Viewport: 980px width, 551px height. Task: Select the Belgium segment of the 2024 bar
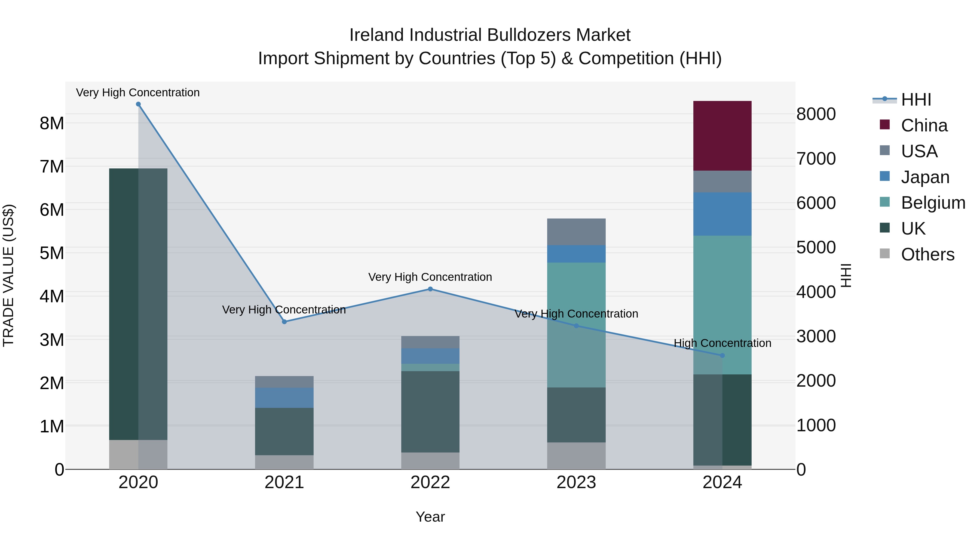click(722, 305)
